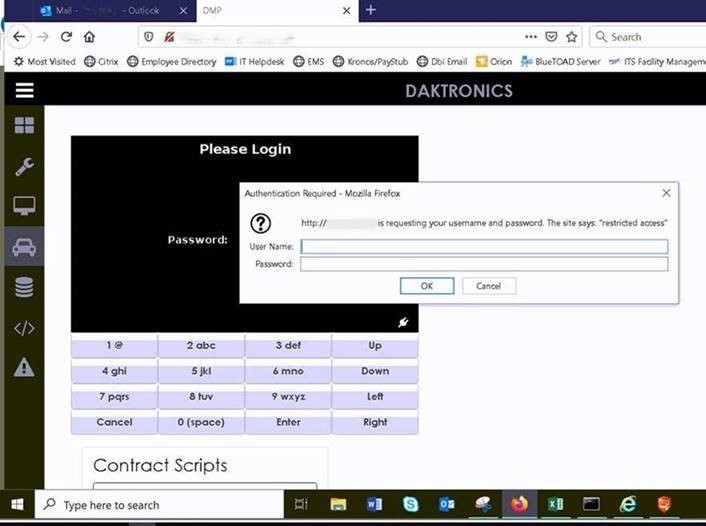706x526 pixels.
Task: Go to the browser home page icon
Action: (90, 36)
